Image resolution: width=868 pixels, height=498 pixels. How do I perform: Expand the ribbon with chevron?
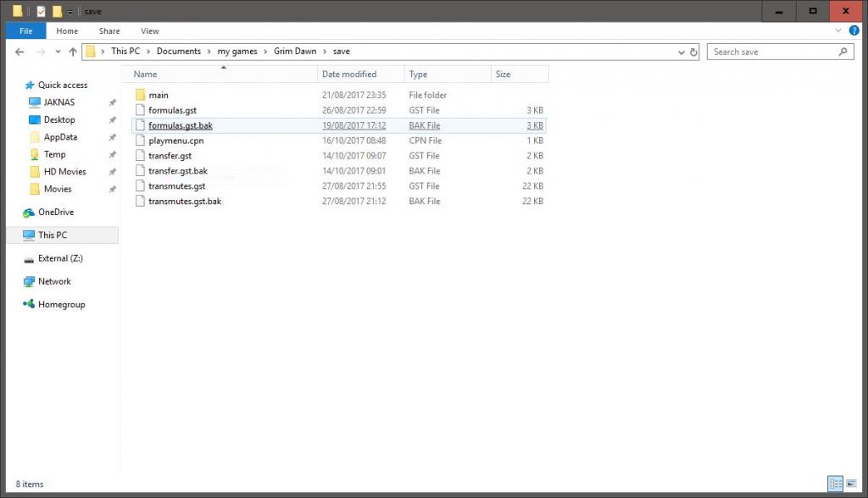[x=841, y=31]
